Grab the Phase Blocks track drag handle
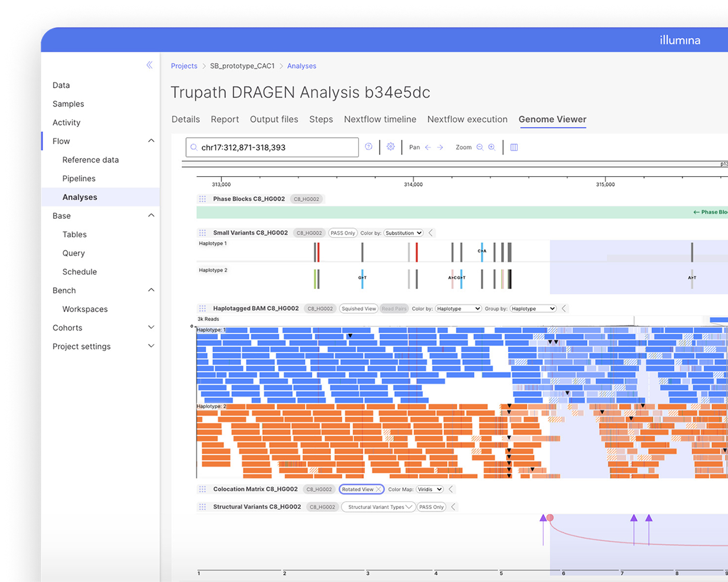Image resolution: width=728 pixels, height=582 pixels. [x=202, y=199]
